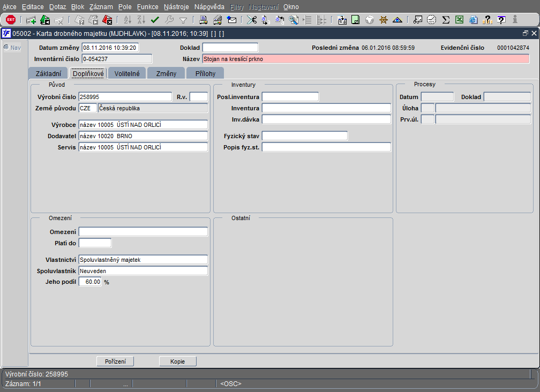Click the scissors cut icon
The image size is (540, 392).
(252, 20)
